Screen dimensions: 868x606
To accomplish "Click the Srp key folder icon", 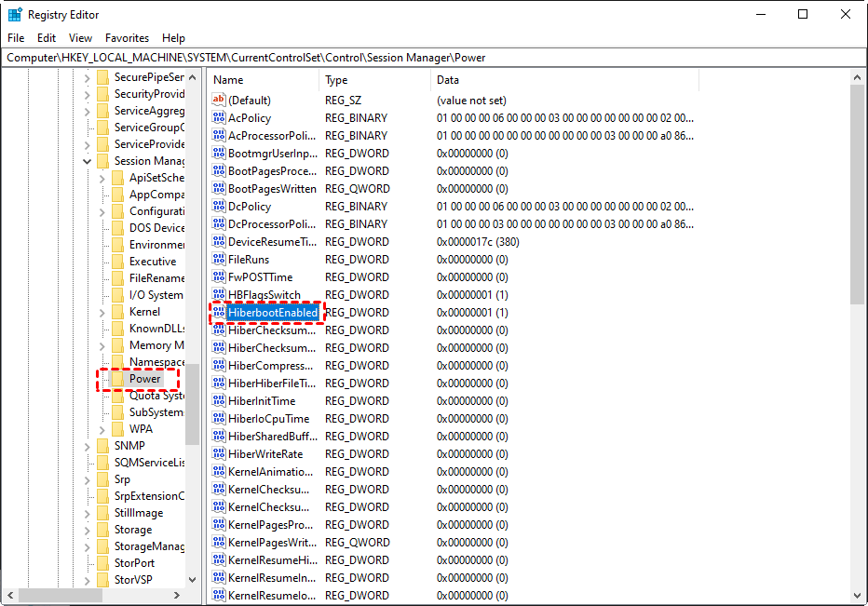I will coord(102,479).
